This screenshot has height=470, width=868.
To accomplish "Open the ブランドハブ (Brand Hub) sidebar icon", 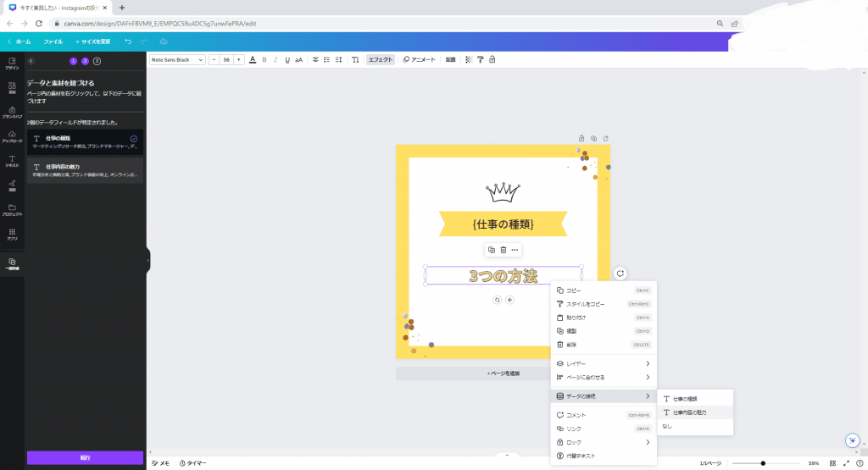I will tap(12, 113).
